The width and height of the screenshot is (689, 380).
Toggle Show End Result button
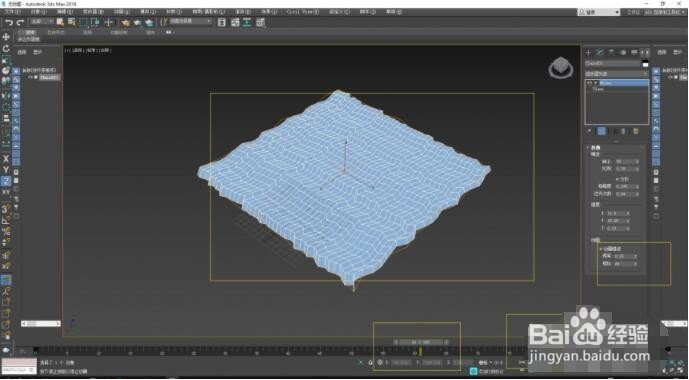coord(602,131)
